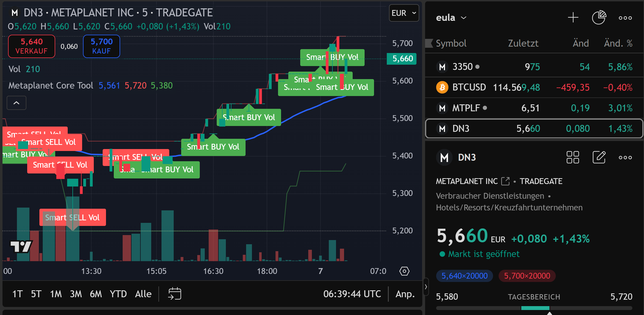This screenshot has height=315, width=644.
Task: Open chart settings gear hexagon icon
Action: [x=404, y=271]
